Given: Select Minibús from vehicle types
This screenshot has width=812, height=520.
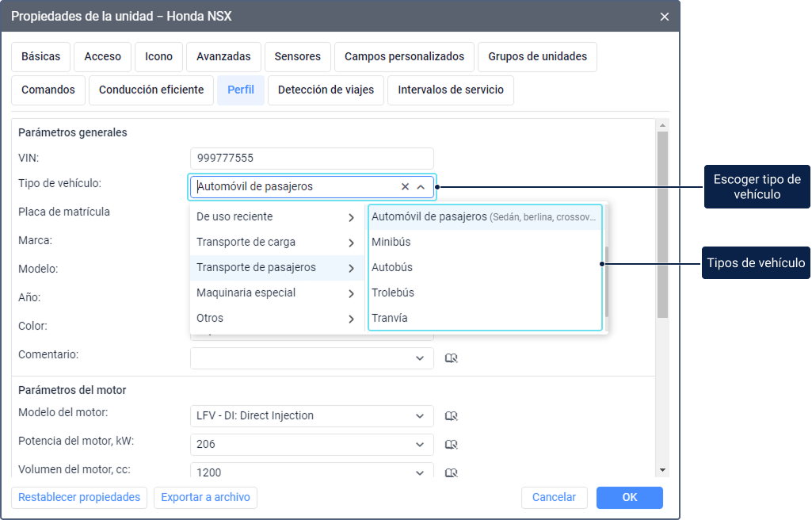Looking at the screenshot, I should [x=391, y=242].
